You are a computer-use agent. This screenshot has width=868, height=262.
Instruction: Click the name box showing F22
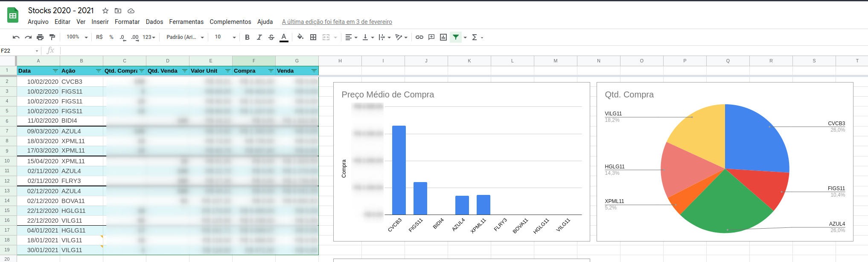[x=20, y=50]
